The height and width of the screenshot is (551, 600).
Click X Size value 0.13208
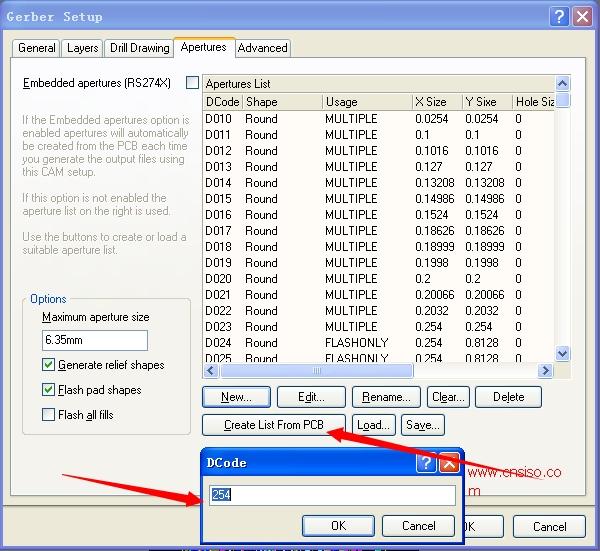pyautogui.click(x=435, y=183)
